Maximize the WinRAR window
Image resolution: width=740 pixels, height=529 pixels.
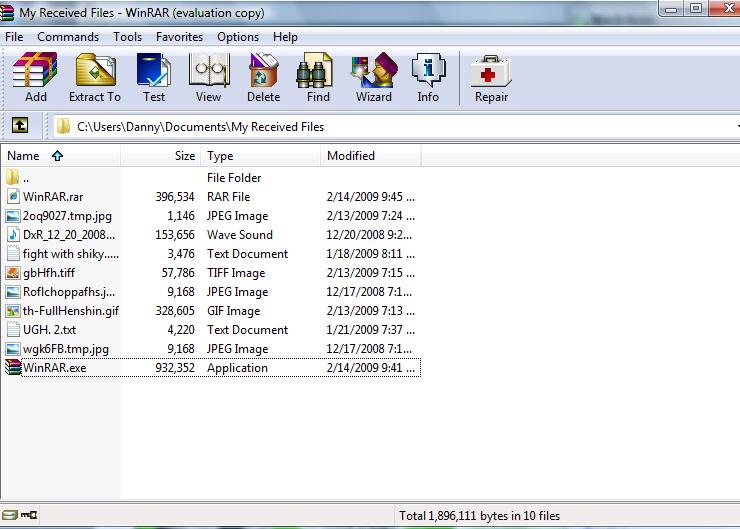tap(696, 8)
